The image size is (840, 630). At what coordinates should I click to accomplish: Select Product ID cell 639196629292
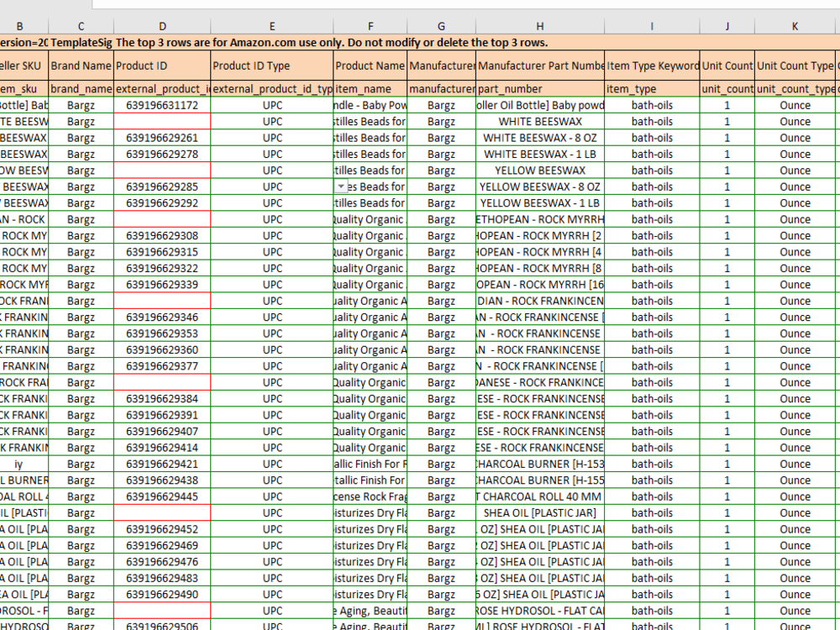162,203
